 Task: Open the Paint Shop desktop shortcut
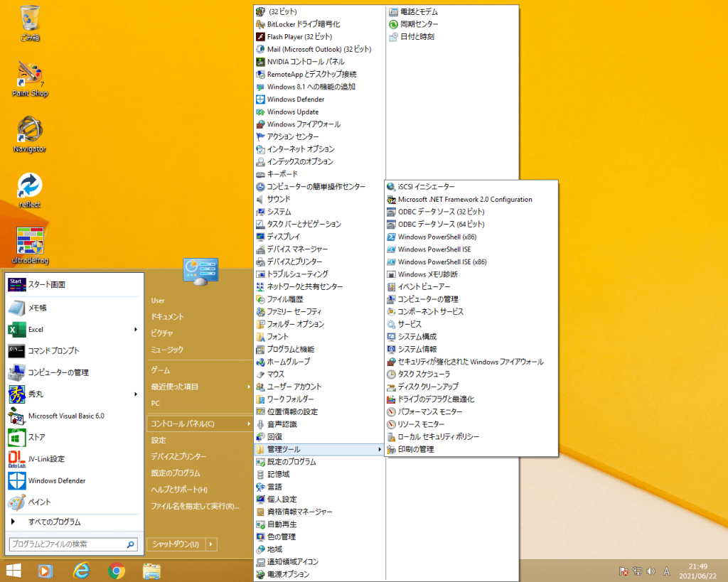tap(30, 79)
